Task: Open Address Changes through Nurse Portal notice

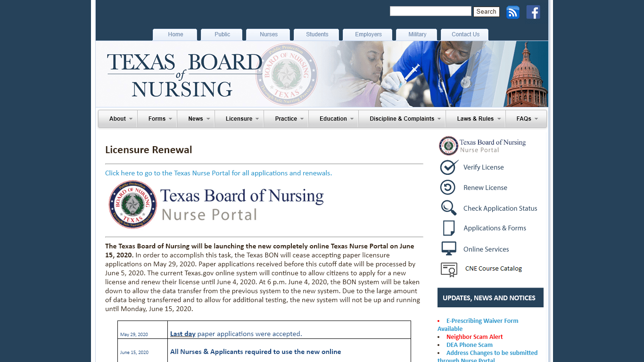Action: (x=487, y=356)
